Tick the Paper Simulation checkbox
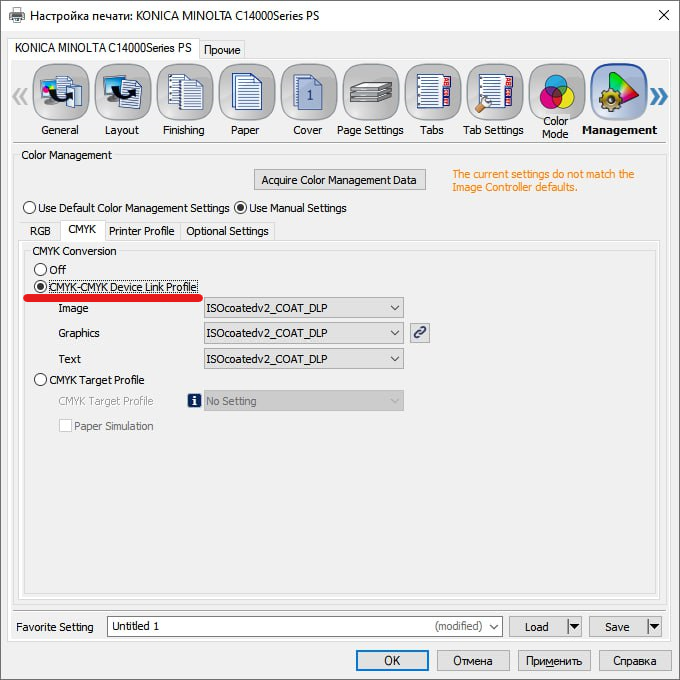The height and width of the screenshot is (680, 680). (x=65, y=425)
